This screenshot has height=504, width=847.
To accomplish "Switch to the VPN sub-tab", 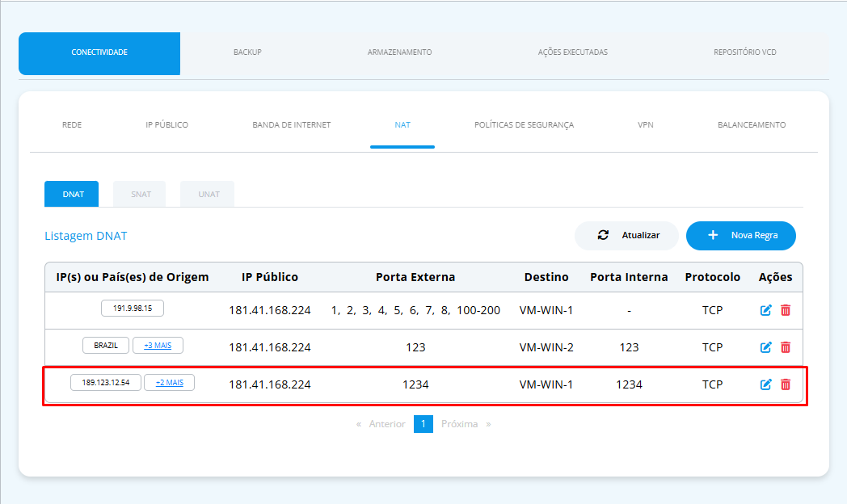I will pos(646,124).
